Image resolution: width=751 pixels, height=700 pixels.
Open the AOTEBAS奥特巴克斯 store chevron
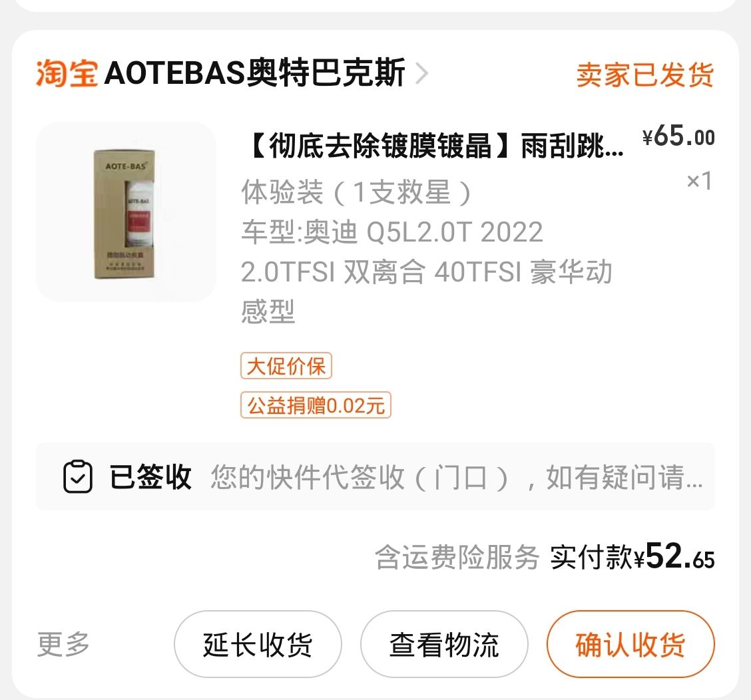[x=421, y=74]
